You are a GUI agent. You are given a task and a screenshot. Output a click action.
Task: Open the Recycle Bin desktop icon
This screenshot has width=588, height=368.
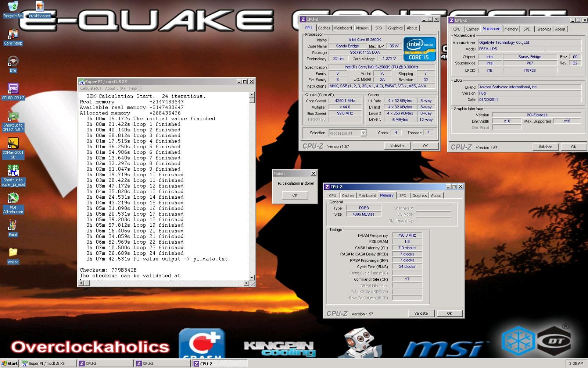[x=13, y=10]
